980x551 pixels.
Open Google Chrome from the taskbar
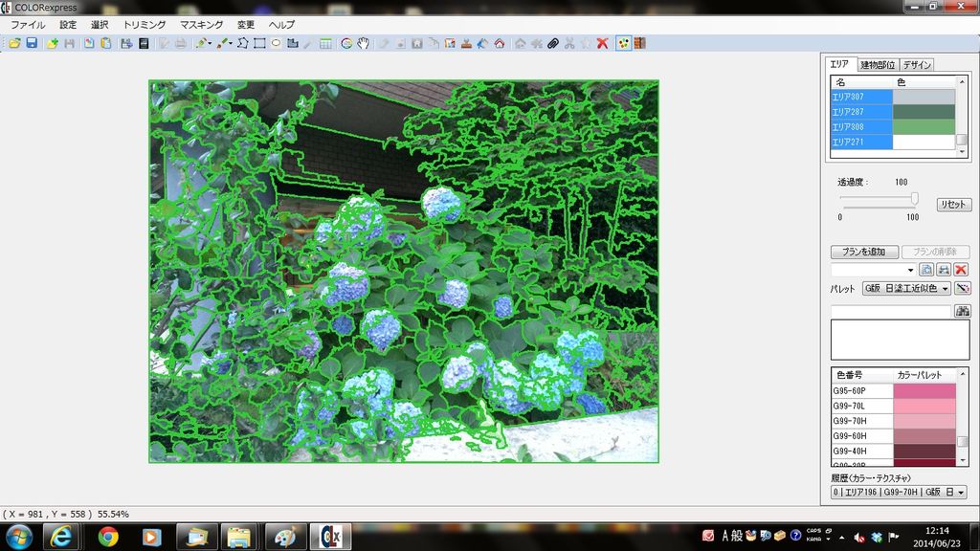(108, 537)
